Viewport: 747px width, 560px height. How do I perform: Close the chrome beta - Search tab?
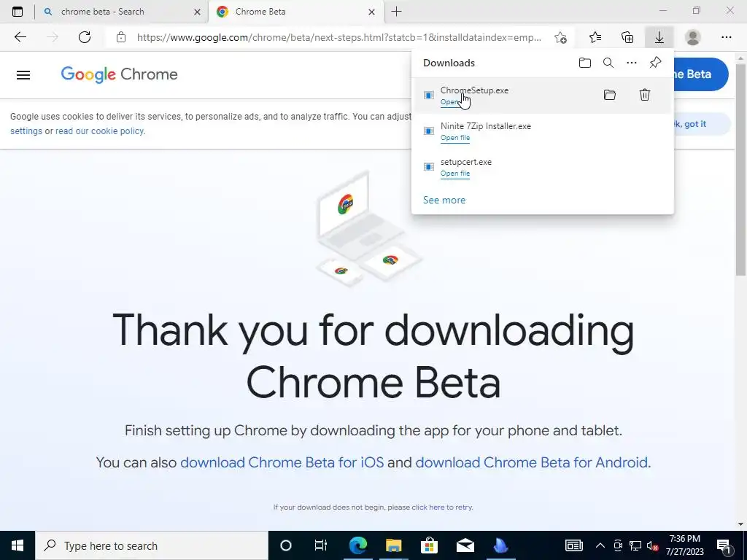point(197,12)
